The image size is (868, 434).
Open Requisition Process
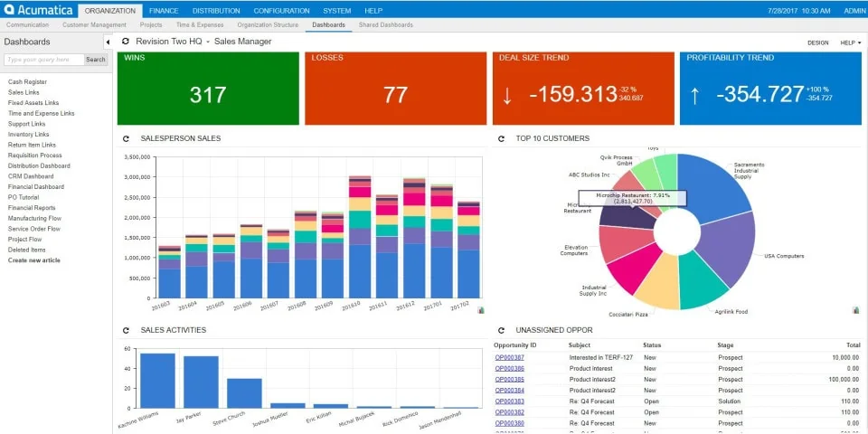tap(35, 156)
